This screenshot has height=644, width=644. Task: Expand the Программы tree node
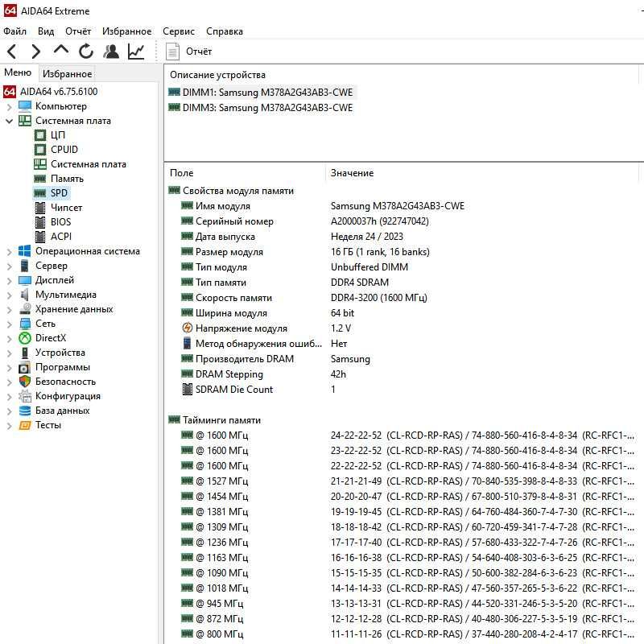(9, 368)
